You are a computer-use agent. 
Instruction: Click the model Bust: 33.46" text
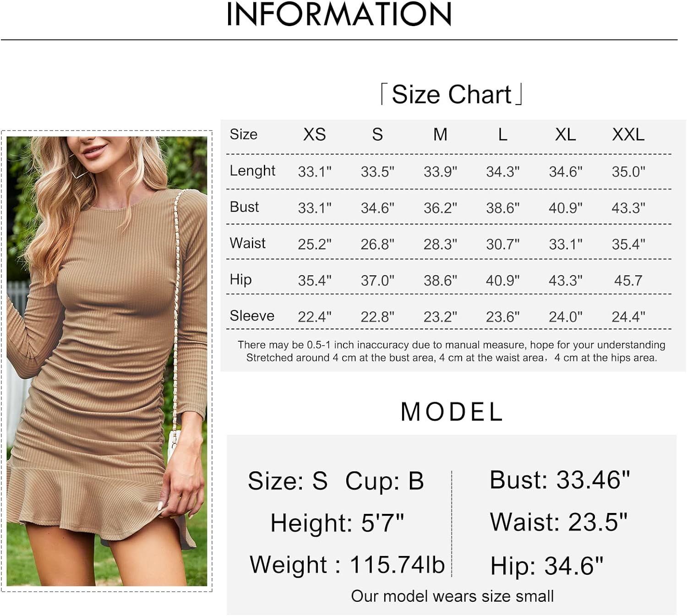point(560,480)
